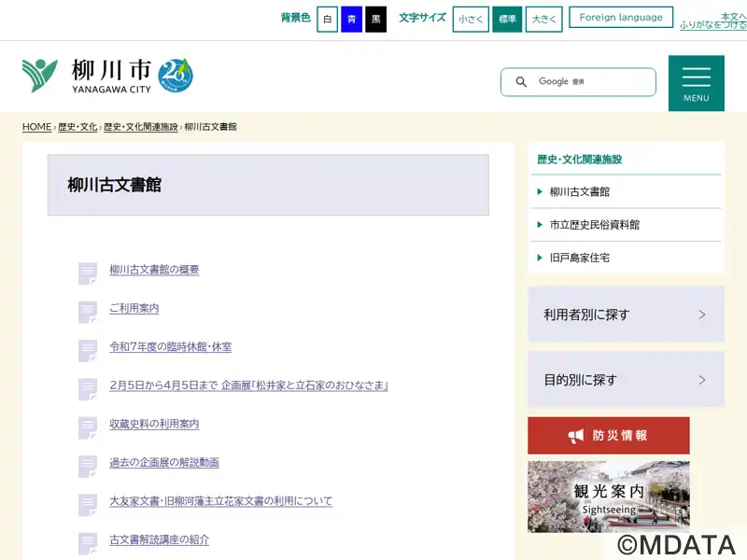Switch background color to black

point(375,19)
